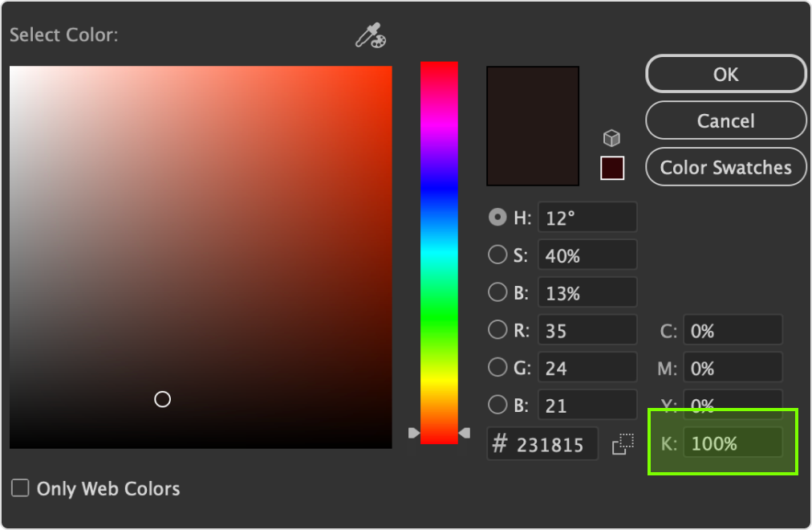
Task: Select the H hue radio button
Action: (497, 218)
